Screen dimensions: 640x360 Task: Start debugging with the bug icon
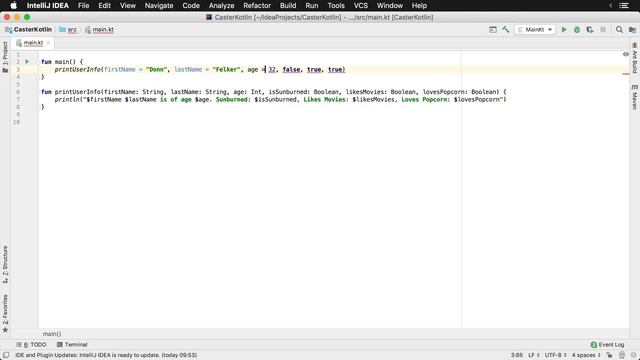tap(577, 29)
